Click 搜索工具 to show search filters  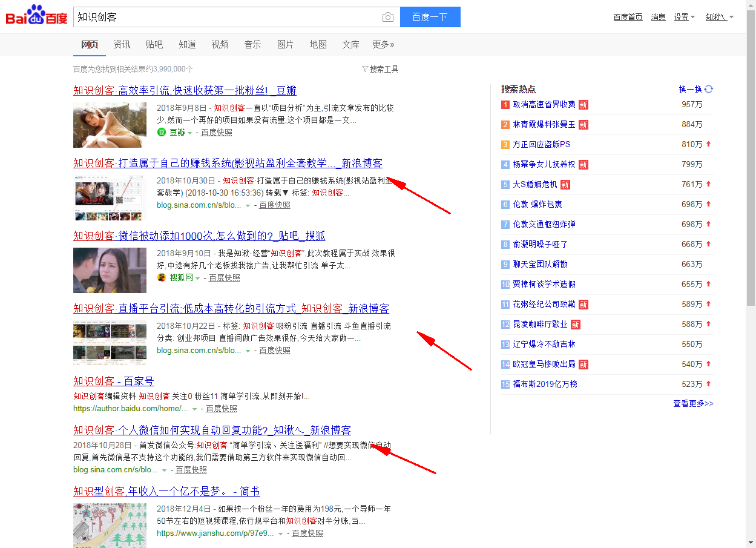384,69
